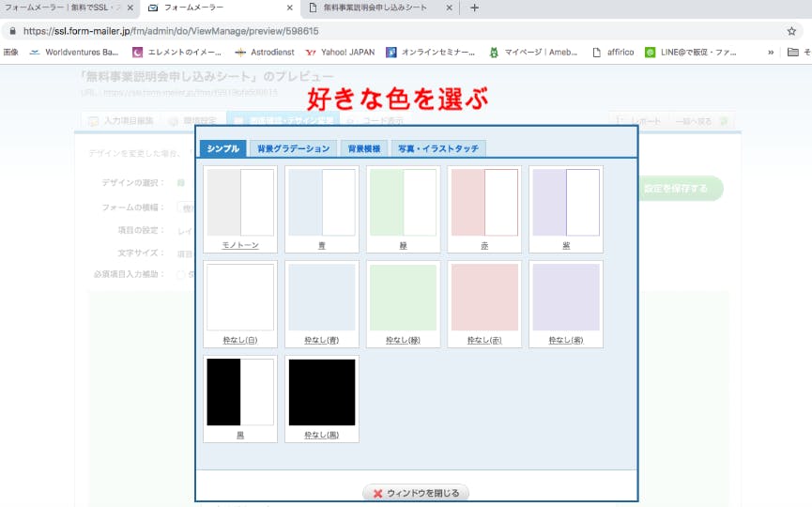812x507 pixels.
Task: Click dimmed 入力項目編集 tab behind dialog
Action: click(122, 121)
